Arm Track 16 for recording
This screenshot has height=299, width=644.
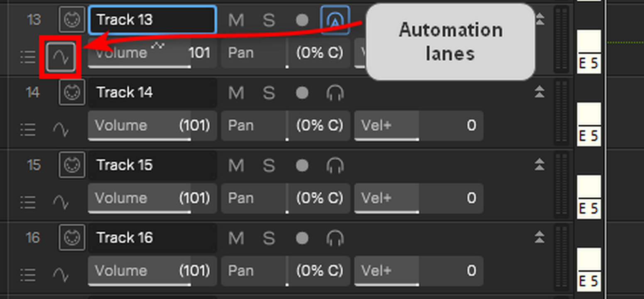(x=302, y=238)
